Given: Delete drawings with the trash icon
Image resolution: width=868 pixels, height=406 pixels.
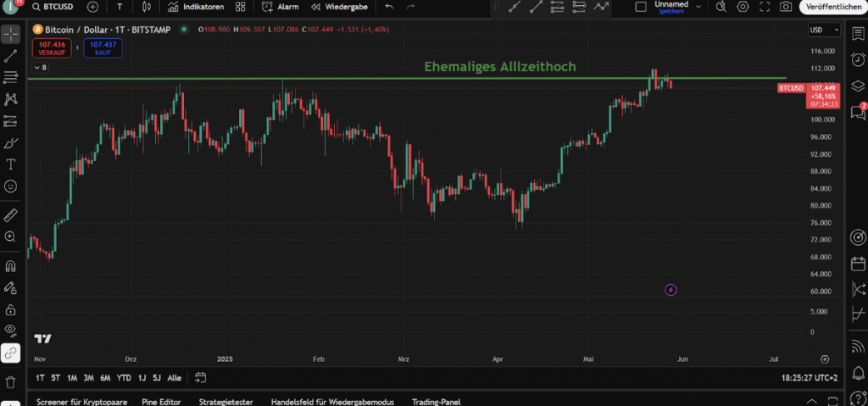Looking at the screenshot, I should pyautogui.click(x=10, y=381).
